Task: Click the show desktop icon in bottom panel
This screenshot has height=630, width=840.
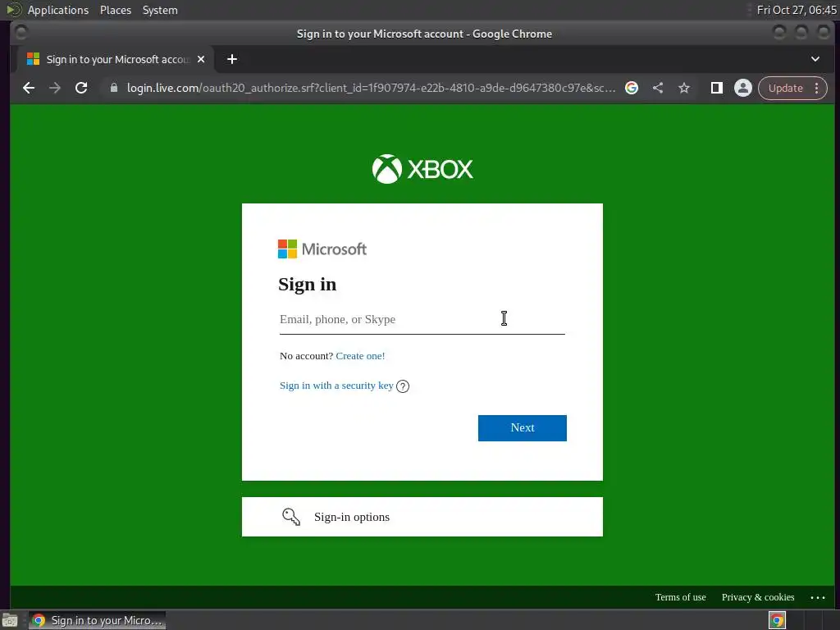Action: (x=10, y=620)
